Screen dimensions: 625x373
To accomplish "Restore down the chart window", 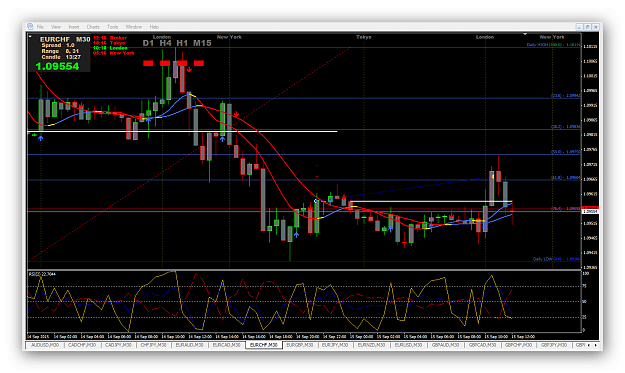I will pos(588,27).
